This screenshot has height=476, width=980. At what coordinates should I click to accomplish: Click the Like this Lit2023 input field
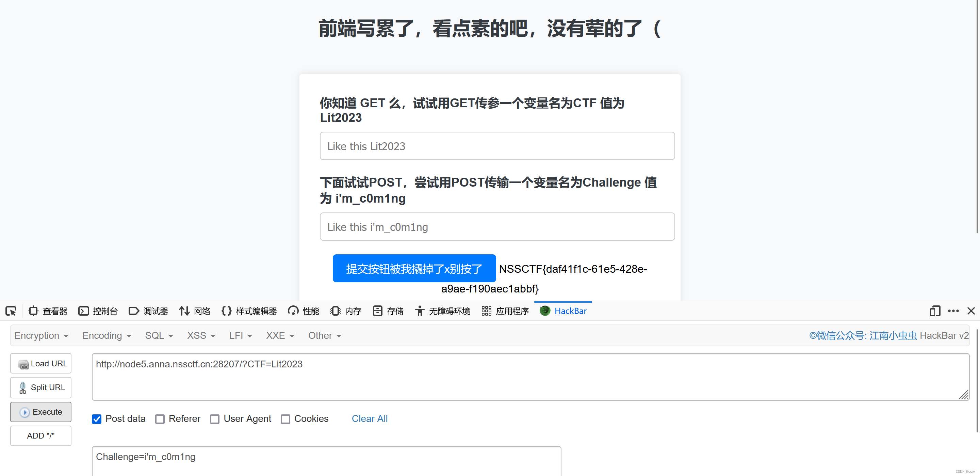[x=497, y=146]
